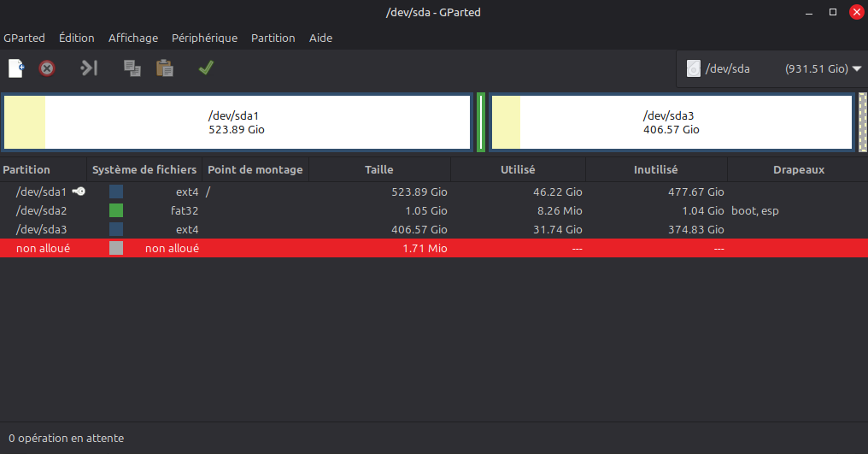Image resolution: width=868 pixels, height=454 pixels.
Task: Open the Partition menu
Action: [x=273, y=38]
